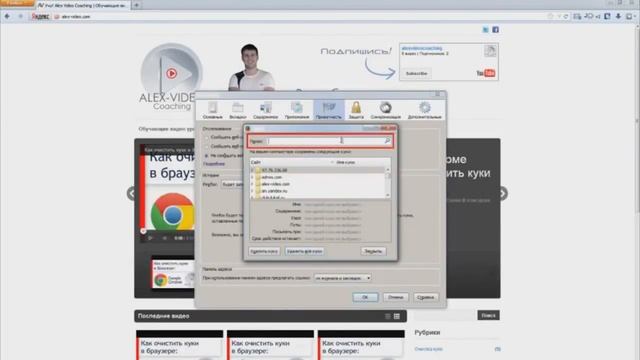Screen dimensions: 640x360
Task: Select the an.yandex.ru row in cookie list
Action: (318, 191)
